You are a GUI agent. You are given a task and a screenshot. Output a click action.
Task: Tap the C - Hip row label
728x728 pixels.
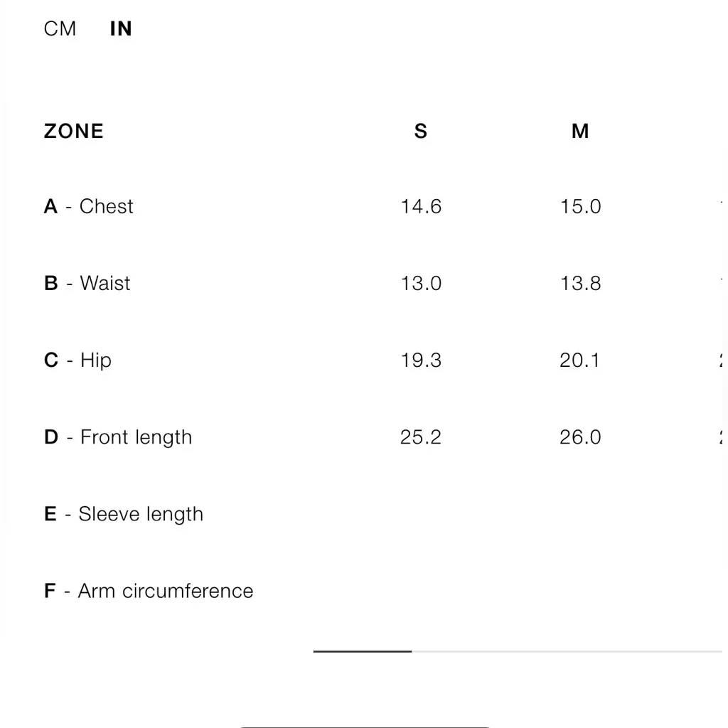(x=77, y=360)
